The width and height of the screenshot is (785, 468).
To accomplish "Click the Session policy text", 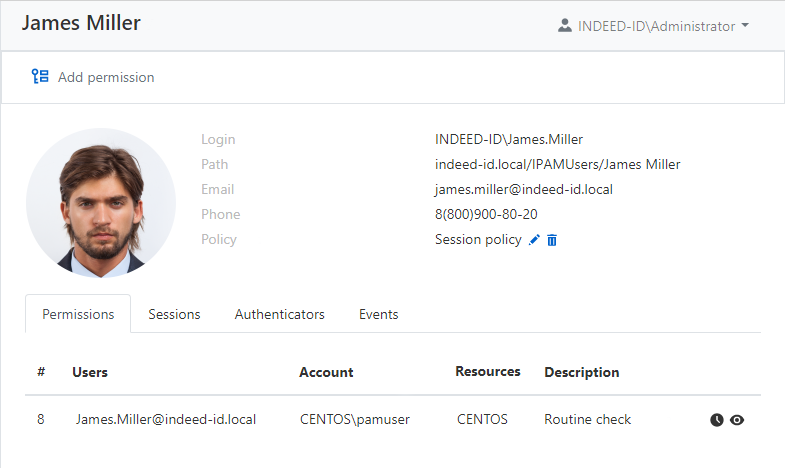I will click(478, 239).
